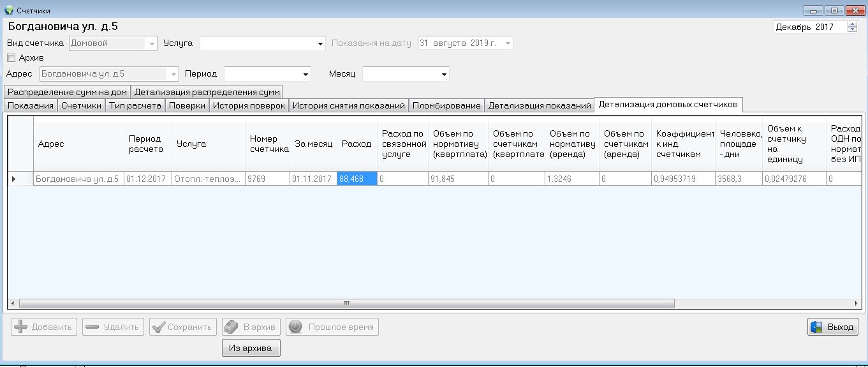Click the Добавить button with plus icon
The image size is (868, 367).
click(x=44, y=327)
